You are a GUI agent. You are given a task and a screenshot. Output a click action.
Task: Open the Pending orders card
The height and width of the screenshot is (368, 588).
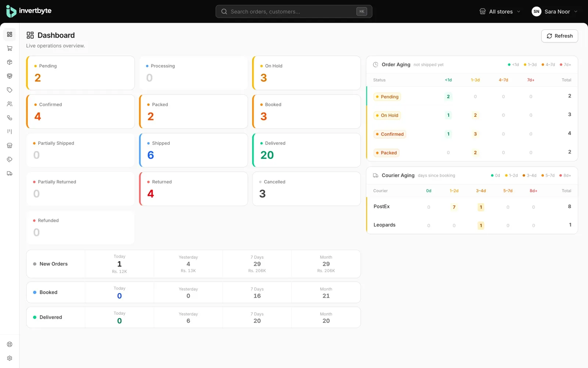[80, 73]
